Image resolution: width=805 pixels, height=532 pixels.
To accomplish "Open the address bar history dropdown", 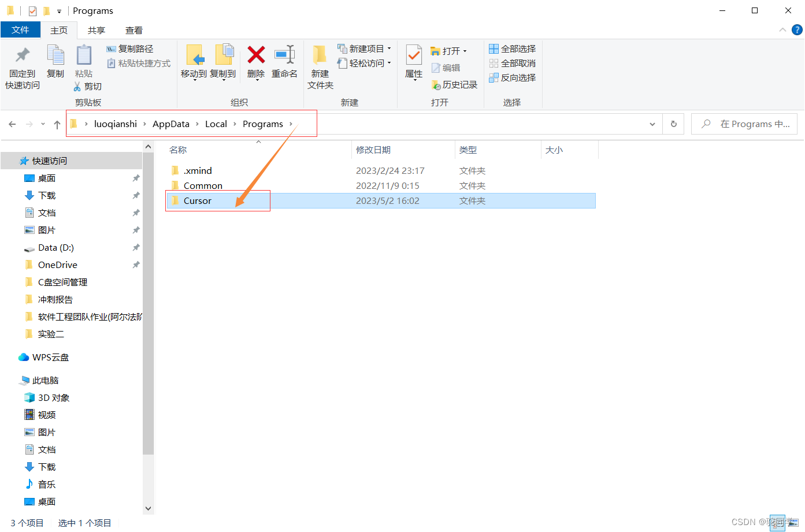I will 652,124.
